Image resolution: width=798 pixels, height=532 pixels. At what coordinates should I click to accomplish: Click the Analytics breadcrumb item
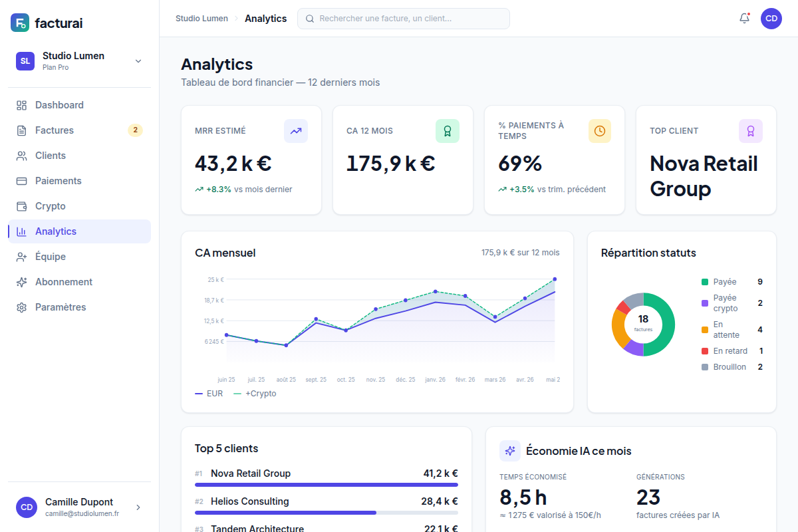click(266, 19)
